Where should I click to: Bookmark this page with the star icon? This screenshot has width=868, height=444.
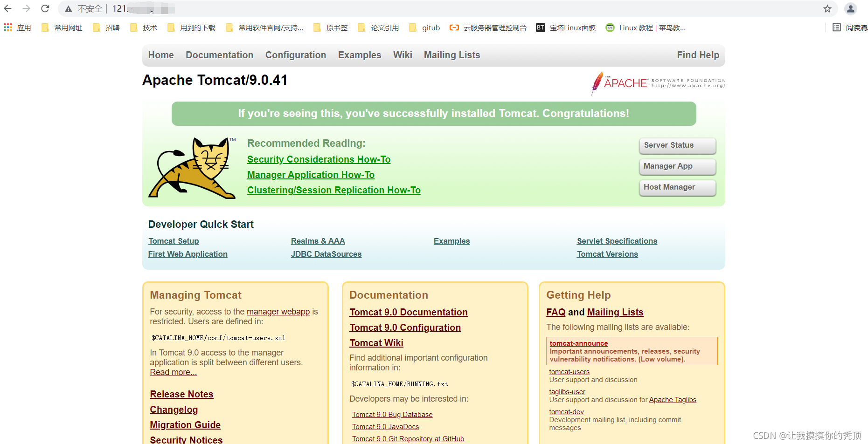click(827, 8)
